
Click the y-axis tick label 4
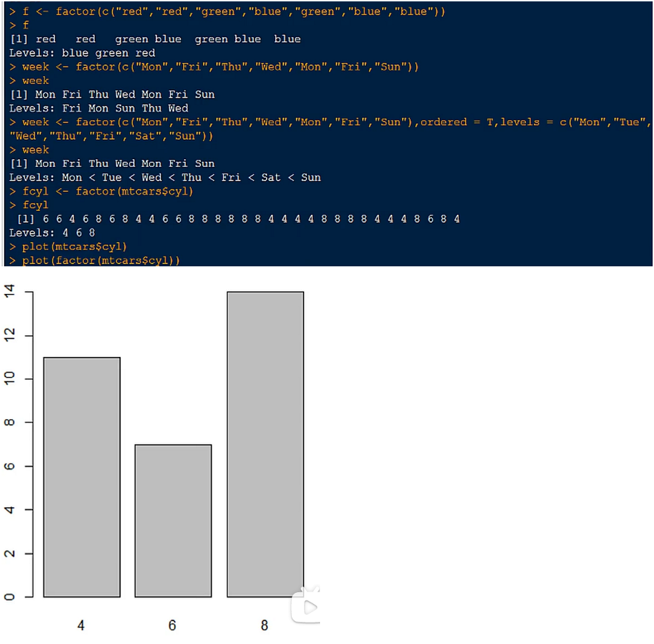point(9,509)
